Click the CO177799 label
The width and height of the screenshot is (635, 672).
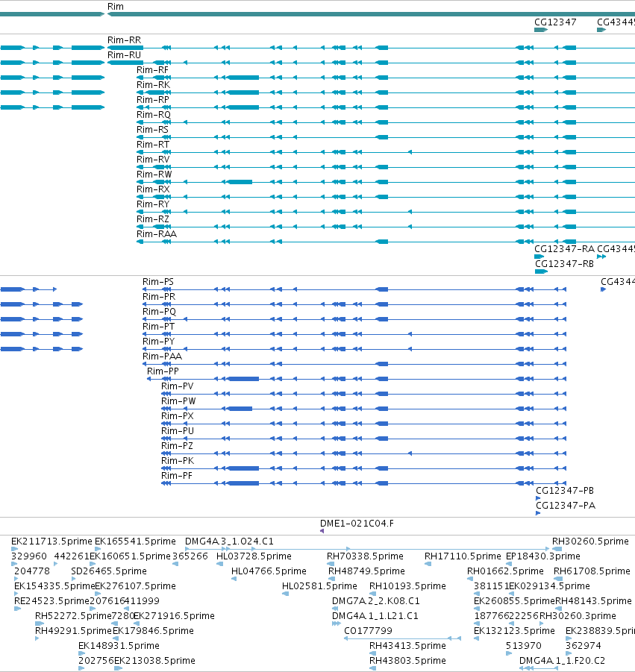pos(368,631)
